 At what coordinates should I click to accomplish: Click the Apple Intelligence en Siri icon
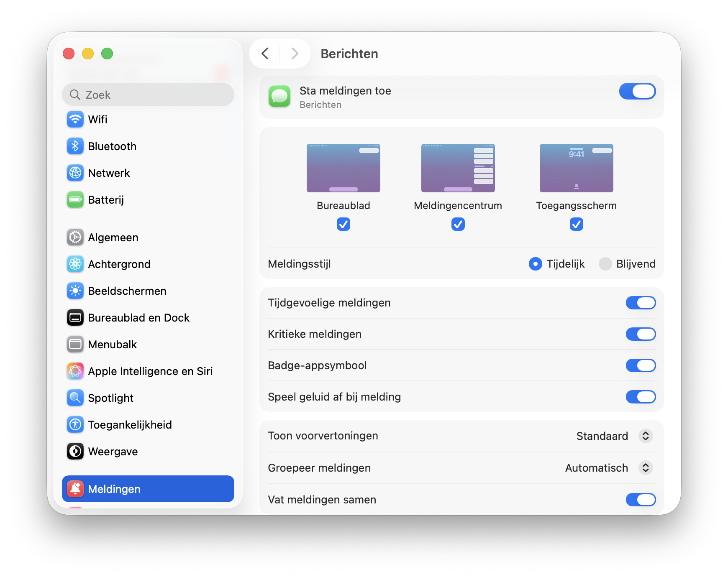point(75,371)
